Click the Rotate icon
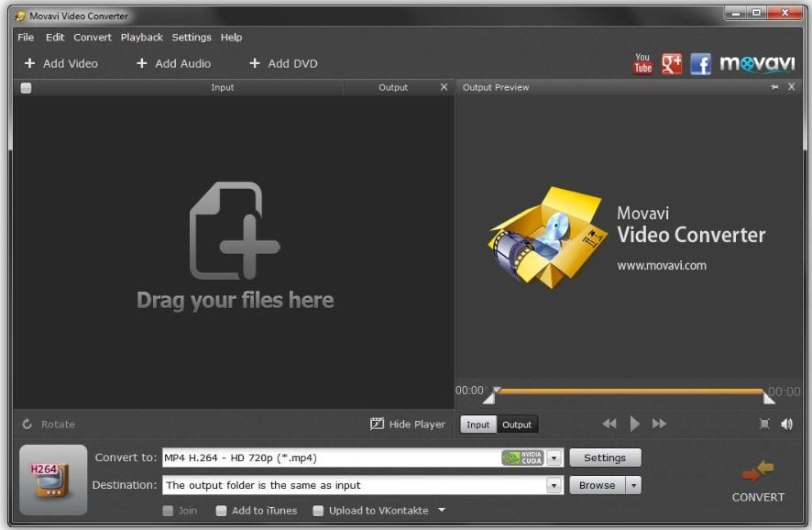 (27, 424)
